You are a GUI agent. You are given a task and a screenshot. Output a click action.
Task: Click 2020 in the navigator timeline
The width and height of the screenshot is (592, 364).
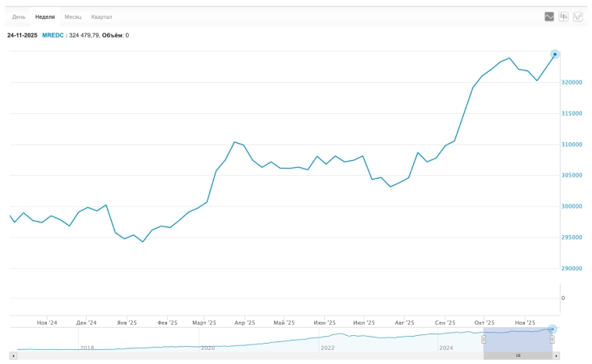tap(207, 348)
